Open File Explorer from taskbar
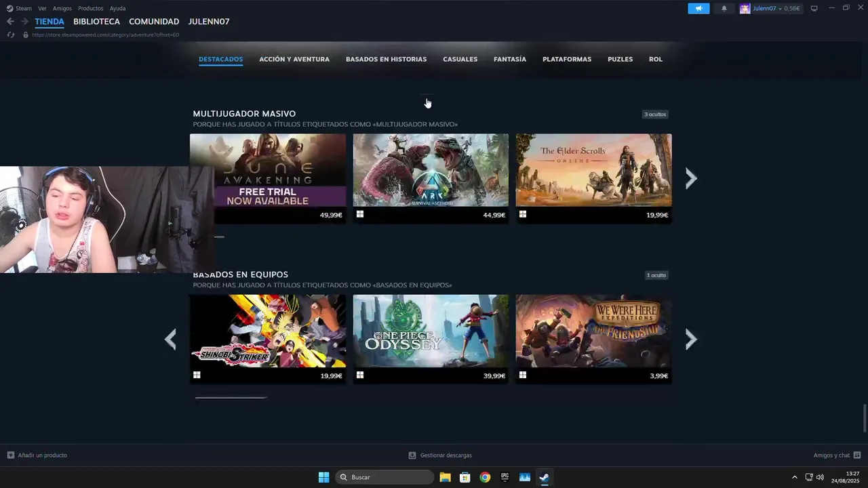868x488 pixels. click(445, 477)
